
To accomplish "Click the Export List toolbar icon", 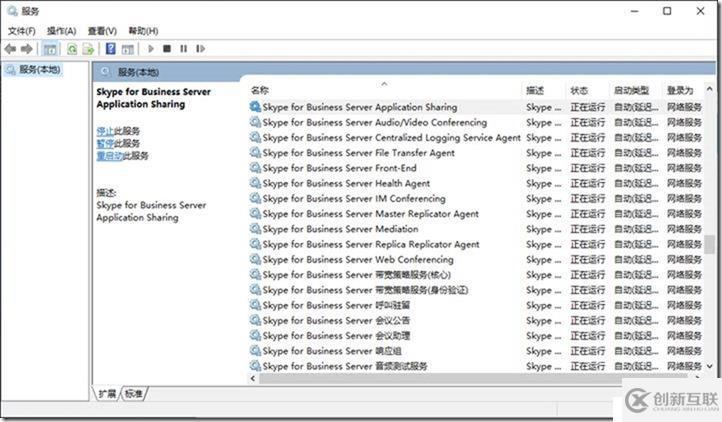I will (88, 48).
